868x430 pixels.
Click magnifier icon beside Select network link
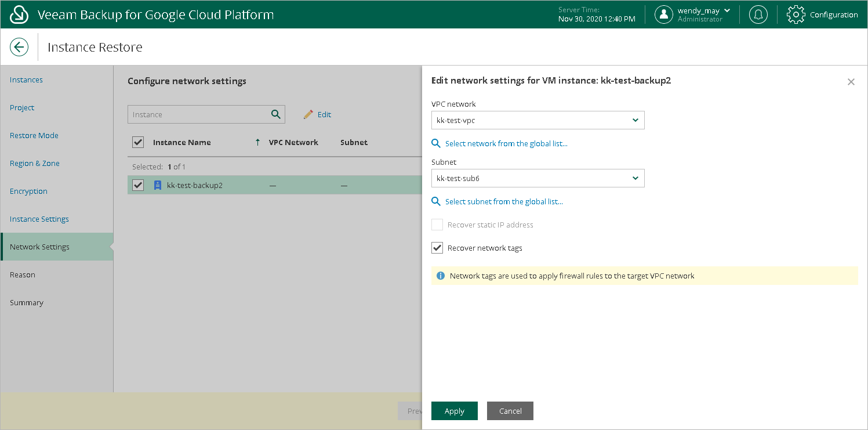click(437, 143)
